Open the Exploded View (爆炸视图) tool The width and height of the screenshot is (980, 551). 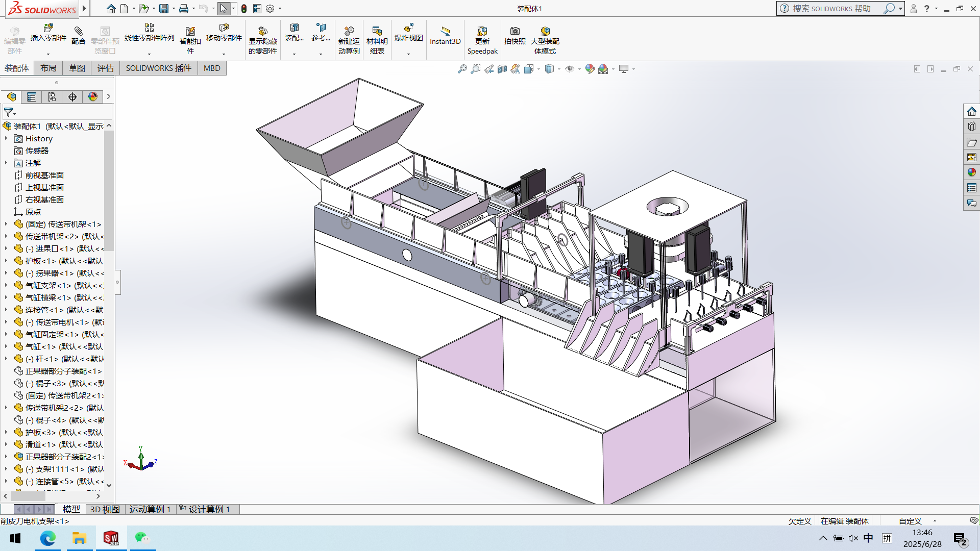pos(408,32)
